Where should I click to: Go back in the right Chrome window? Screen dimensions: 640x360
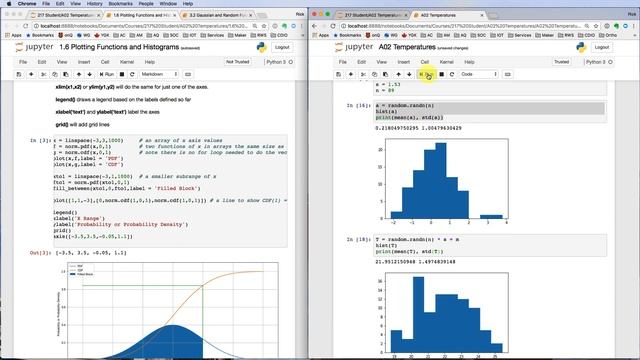[x=314, y=26]
